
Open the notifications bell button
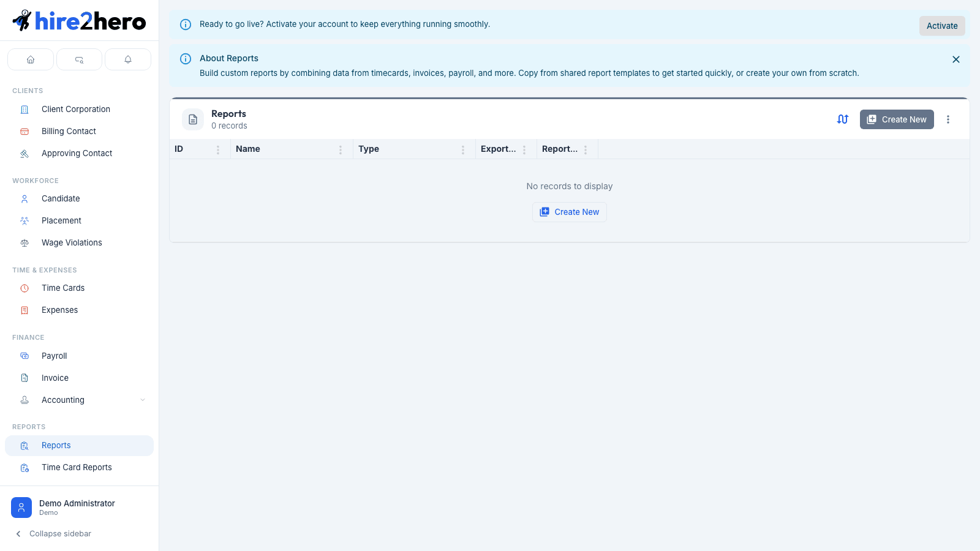(128, 59)
